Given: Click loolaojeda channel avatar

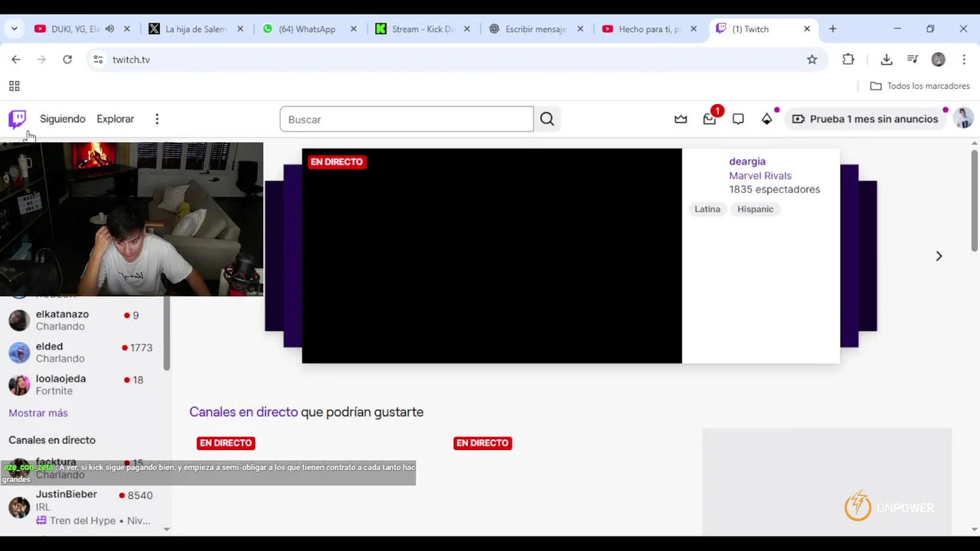Looking at the screenshot, I should pyautogui.click(x=19, y=384).
